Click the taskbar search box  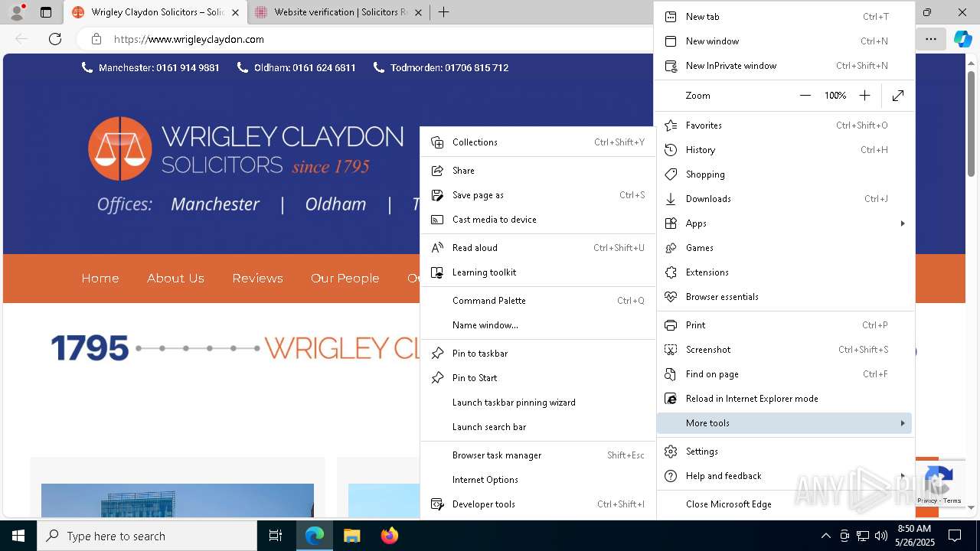[x=147, y=536]
